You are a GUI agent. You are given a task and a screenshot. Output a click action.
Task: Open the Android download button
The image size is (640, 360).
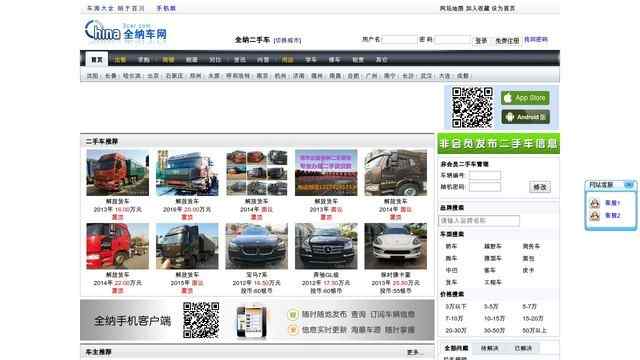pos(525,117)
